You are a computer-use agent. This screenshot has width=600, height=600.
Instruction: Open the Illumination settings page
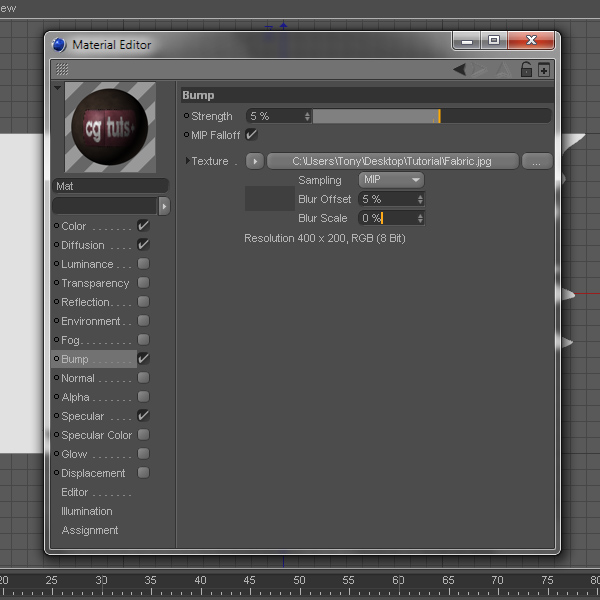(x=87, y=511)
